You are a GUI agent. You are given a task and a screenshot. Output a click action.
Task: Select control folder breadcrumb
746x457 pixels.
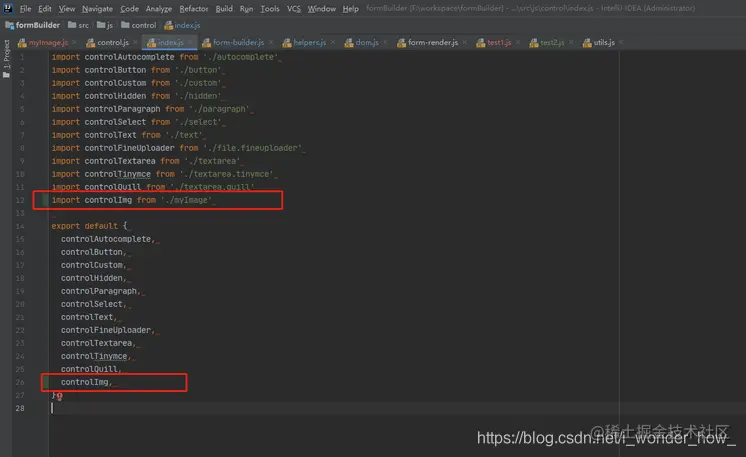(138, 25)
